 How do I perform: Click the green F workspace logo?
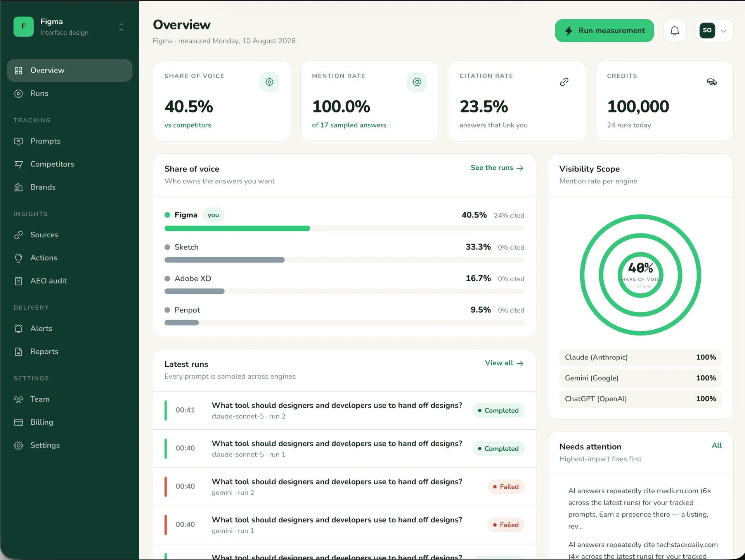[23, 27]
